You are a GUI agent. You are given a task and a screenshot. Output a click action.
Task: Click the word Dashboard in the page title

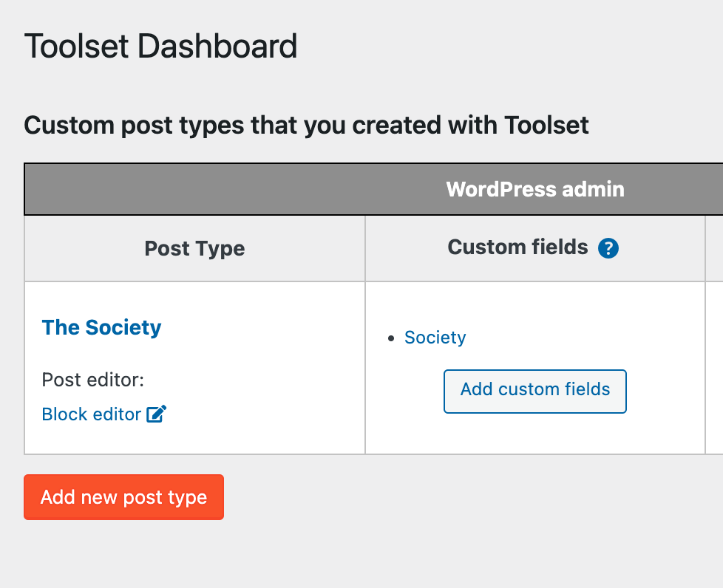[x=217, y=46]
